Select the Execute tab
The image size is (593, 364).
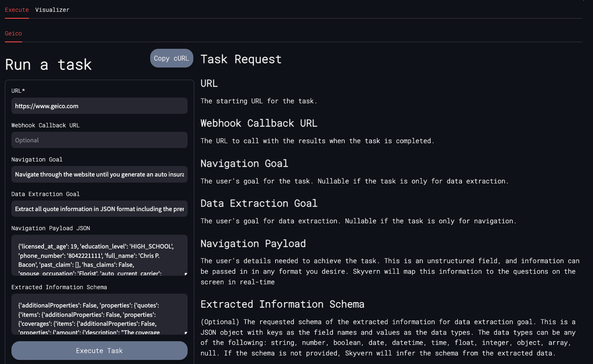pos(17,10)
